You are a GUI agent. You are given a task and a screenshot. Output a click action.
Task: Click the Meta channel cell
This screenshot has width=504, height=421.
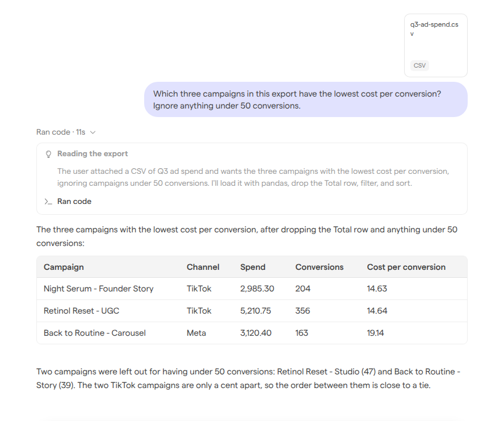tap(196, 333)
